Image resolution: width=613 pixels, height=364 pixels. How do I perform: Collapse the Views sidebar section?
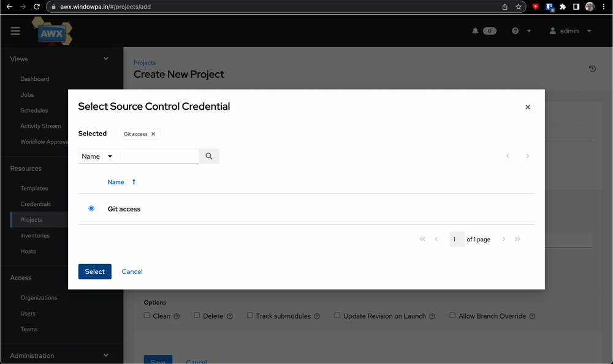pyautogui.click(x=105, y=59)
